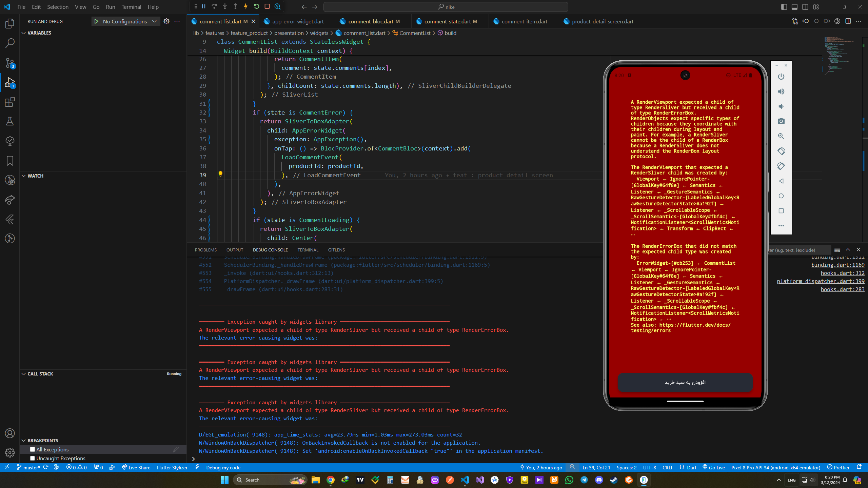This screenshot has width=868, height=488.
Task: Open Widget Inspector from debug toolbar
Action: [278, 6]
